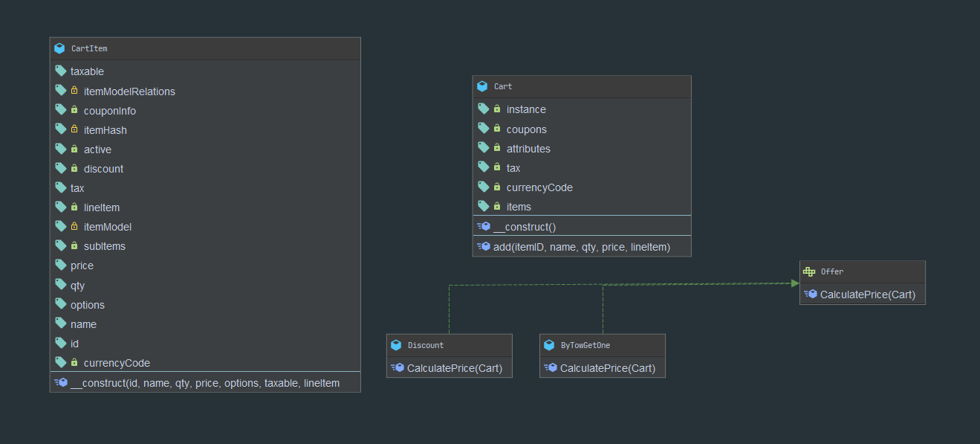Screen dimensions: 980x444
Task: Select the subItems field row
Action: coord(105,246)
